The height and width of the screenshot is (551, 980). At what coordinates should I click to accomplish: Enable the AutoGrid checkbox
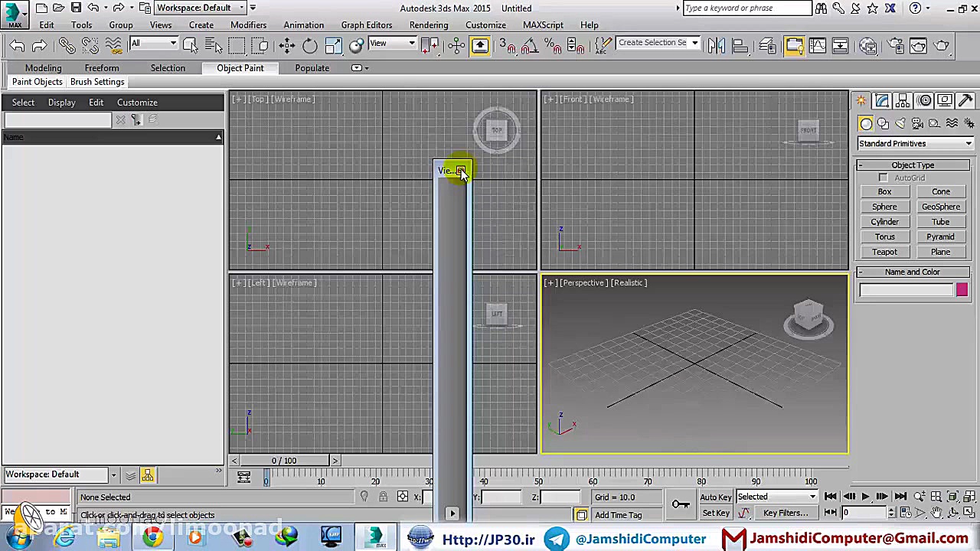tap(884, 178)
